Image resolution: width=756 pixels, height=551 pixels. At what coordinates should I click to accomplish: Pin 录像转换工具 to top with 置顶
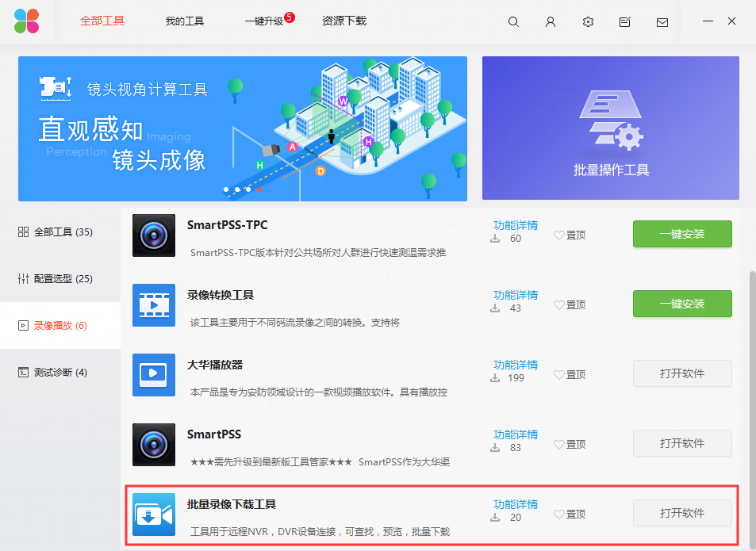point(570,305)
